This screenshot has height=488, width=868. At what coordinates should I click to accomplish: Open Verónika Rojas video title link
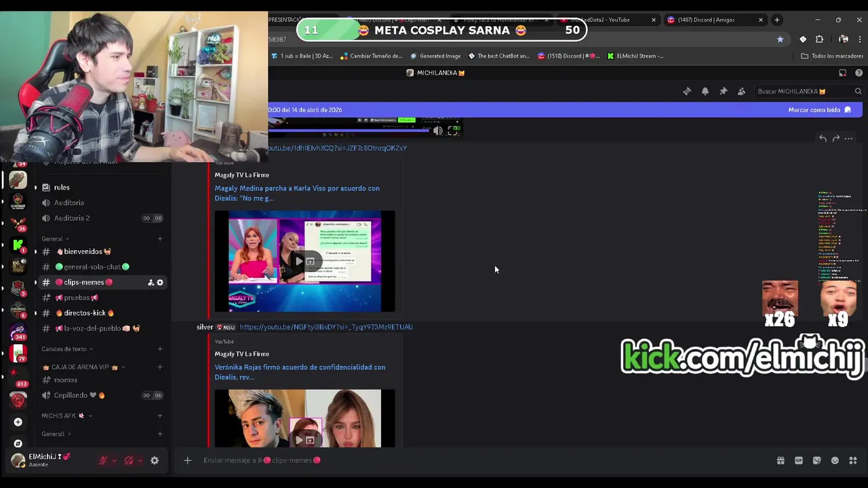(x=300, y=372)
